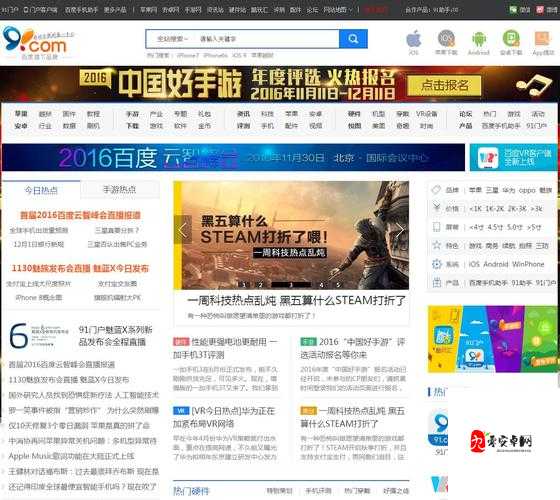Open the 安卓 navigation category
The width and height of the screenshot is (560, 500).
click(21, 126)
